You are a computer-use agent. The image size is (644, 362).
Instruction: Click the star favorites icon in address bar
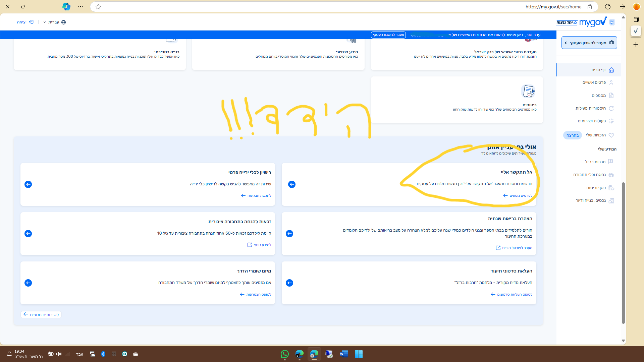pyautogui.click(x=98, y=7)
